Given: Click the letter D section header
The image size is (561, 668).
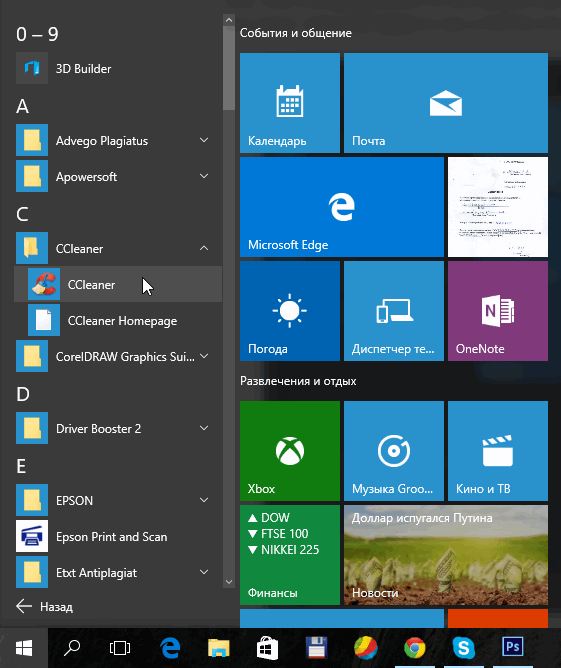Looking at the screenshot, I should pos(23,394).
